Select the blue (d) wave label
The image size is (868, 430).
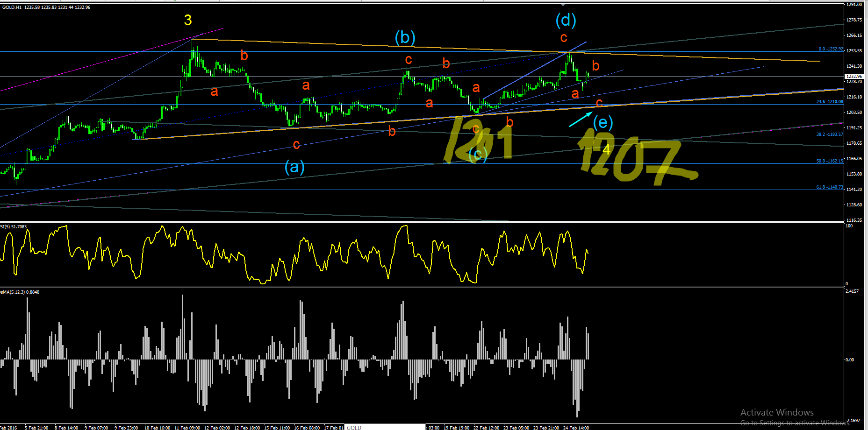(566, 20)
